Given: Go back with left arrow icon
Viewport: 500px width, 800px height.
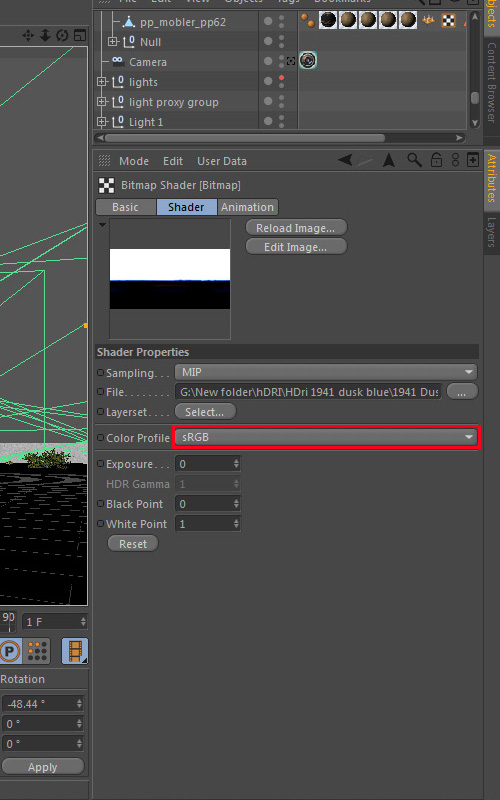Looking at the screenshot, I should (x=345, y=160).
